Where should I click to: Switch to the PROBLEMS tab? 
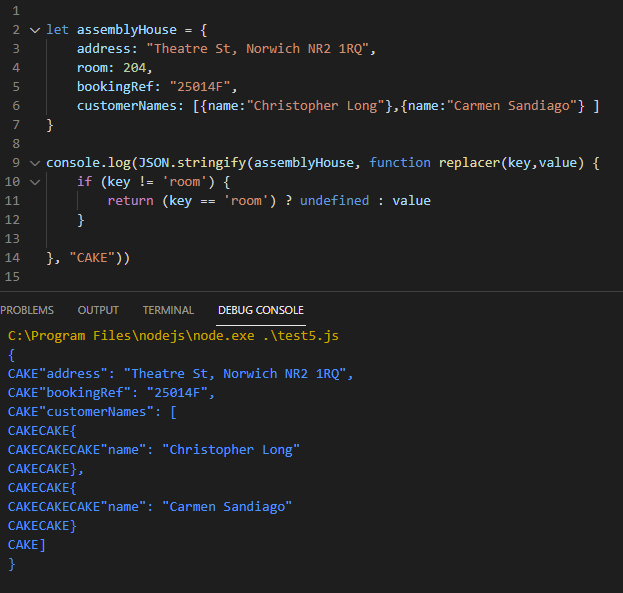27,310
